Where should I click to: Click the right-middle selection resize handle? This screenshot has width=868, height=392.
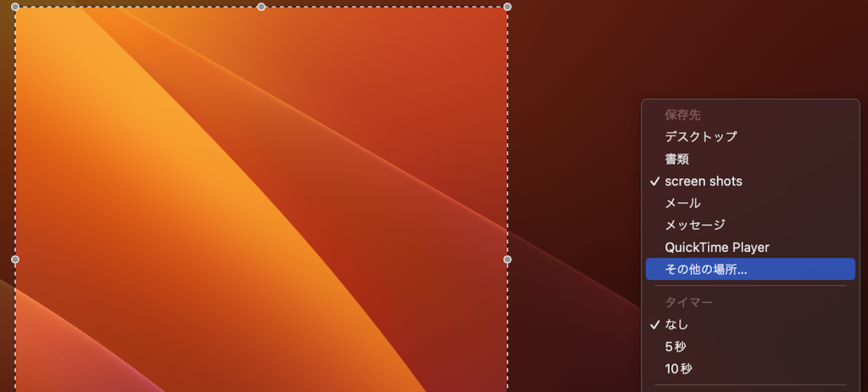507,260
